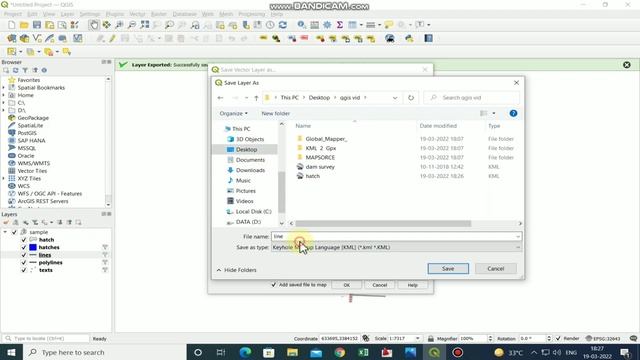
Task: Click the Save Project floppy icon
Action: [37, 25]
